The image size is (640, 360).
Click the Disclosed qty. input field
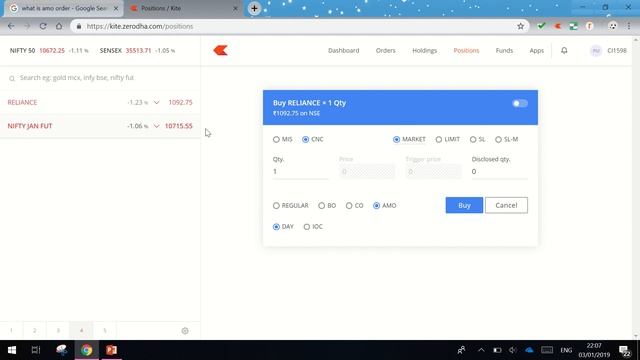500,171
